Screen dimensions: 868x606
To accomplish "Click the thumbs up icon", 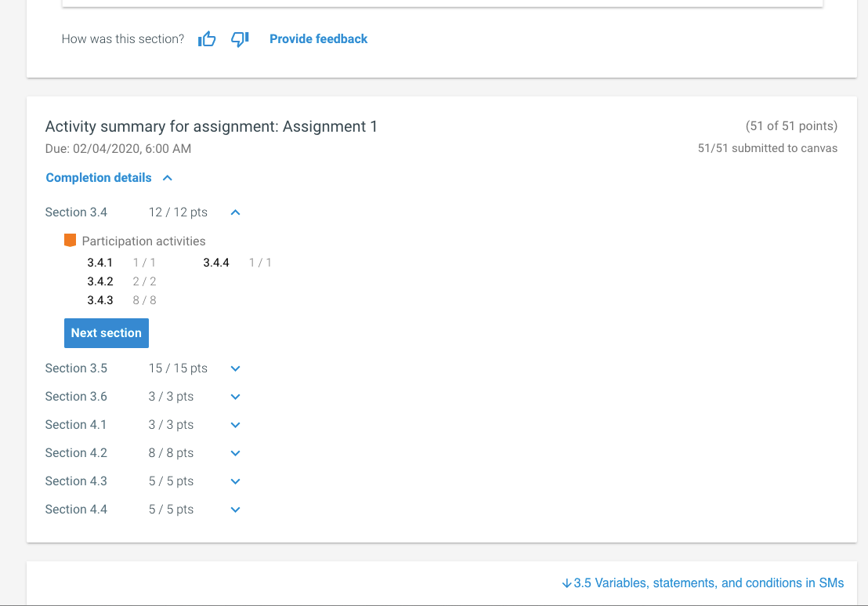I will pos(207,39).
